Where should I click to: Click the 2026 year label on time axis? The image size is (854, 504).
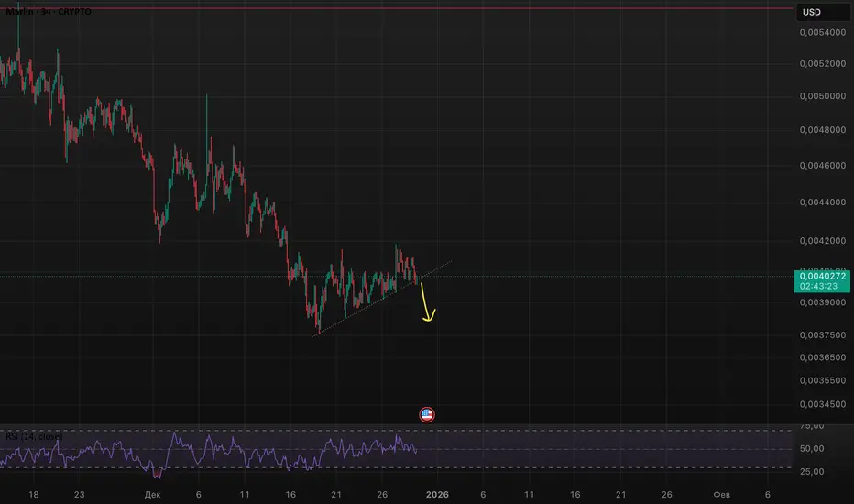[x=437, y=495]
